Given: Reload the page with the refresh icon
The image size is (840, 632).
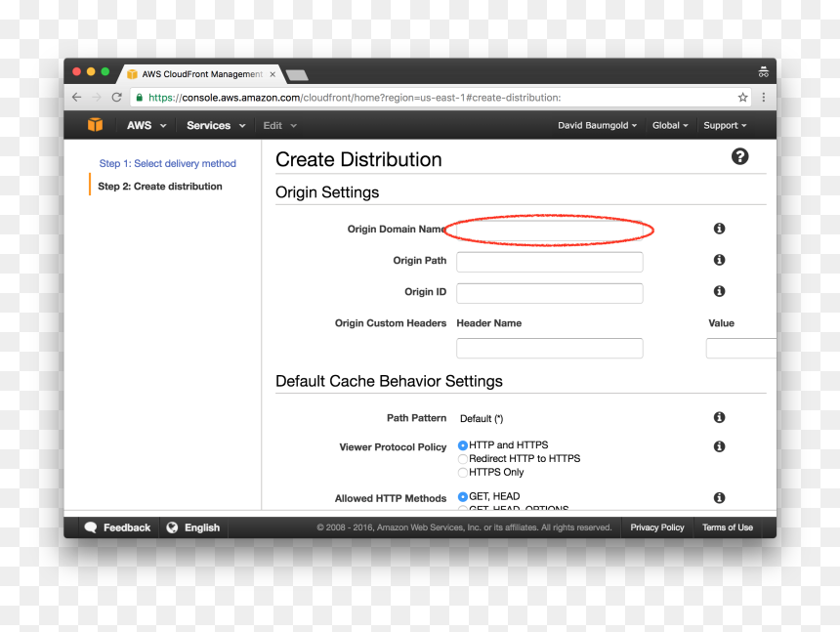Looking at the screenshot, I should [117, 97].
